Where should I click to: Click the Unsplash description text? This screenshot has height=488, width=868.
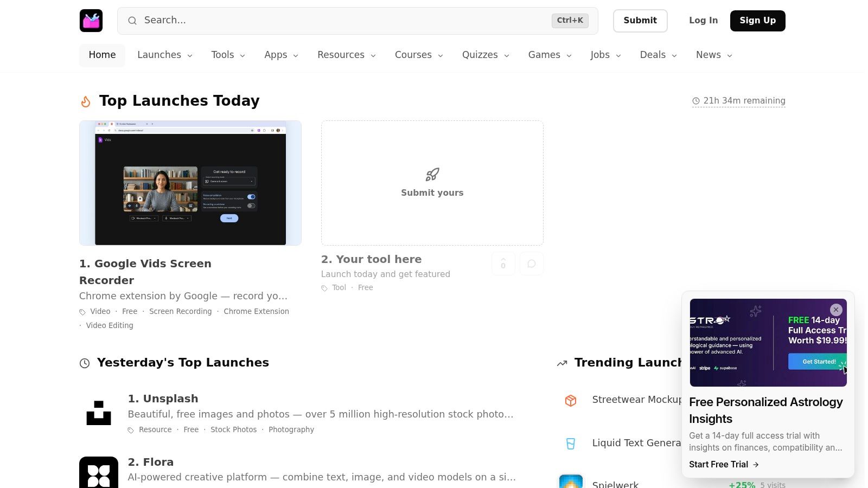[321, 414]
